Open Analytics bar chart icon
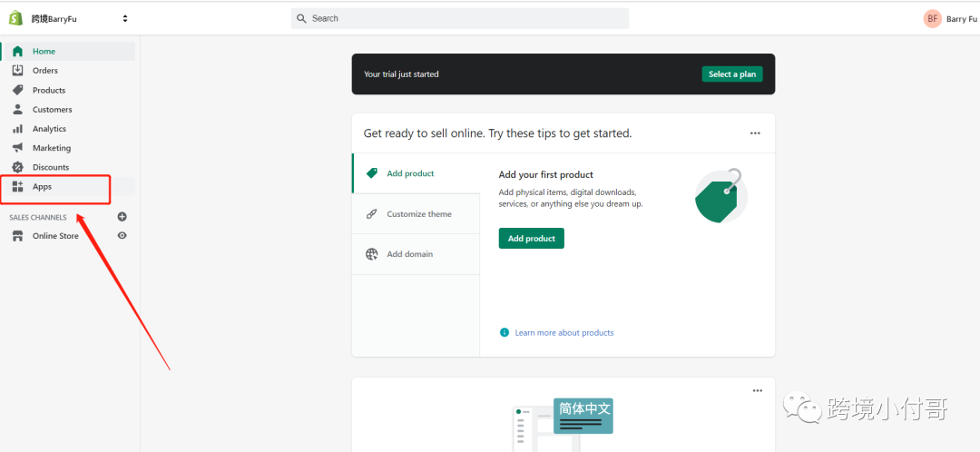This screenshot has width=980, height=452. (17, 129)
